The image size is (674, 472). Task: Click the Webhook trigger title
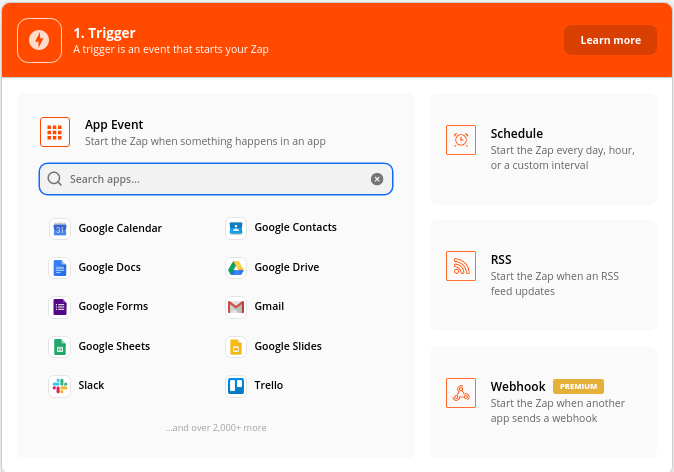pos(518,386)
